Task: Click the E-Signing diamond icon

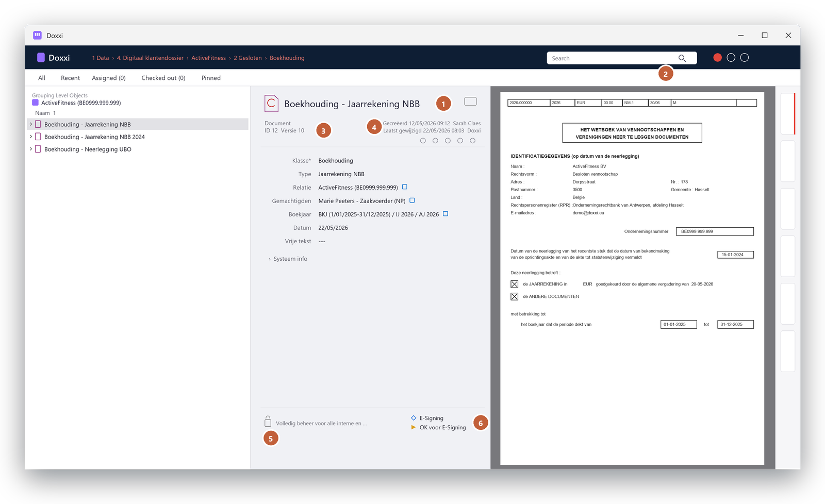Action: (414, 418)
